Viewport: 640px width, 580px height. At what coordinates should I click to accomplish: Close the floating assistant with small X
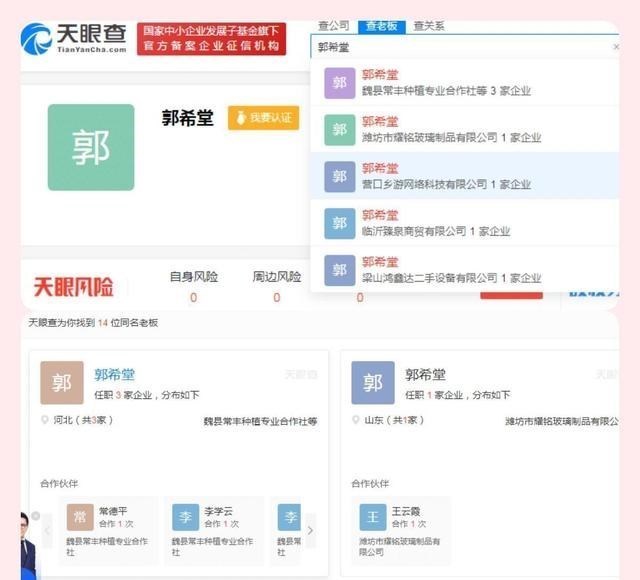(x=36, y=516)
